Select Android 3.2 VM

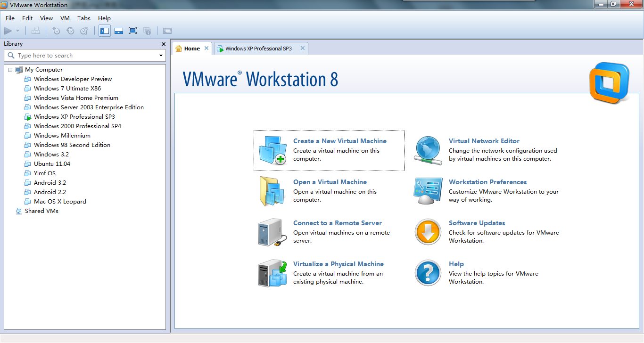pyautogui.click(x=50, y=183)
